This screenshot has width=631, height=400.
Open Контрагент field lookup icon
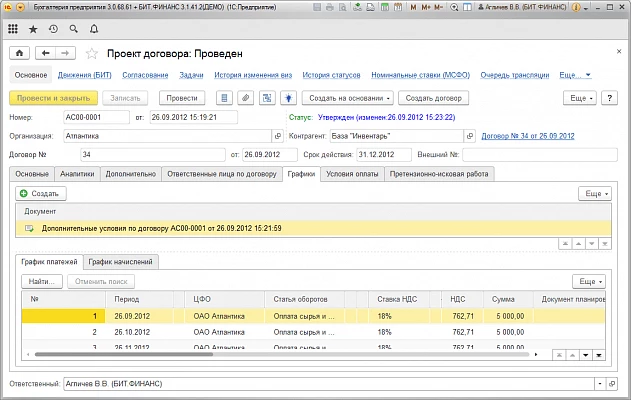click(x=470, y=136)
